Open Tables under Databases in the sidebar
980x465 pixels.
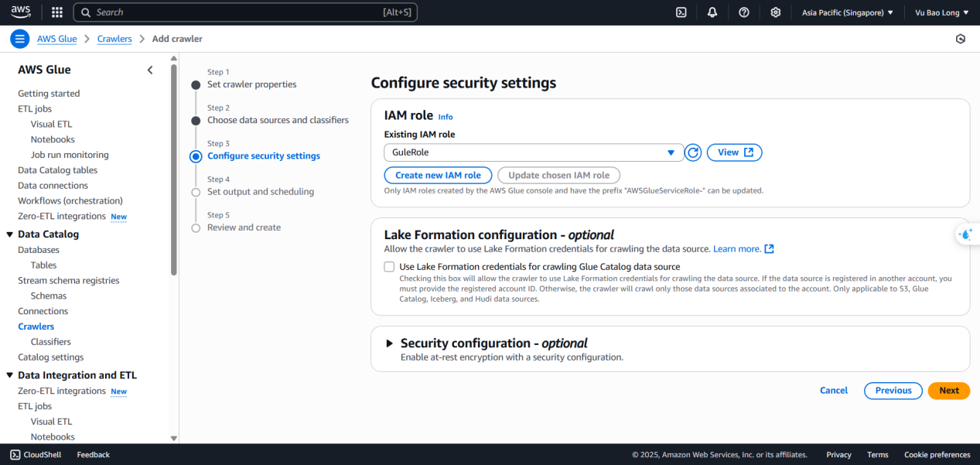[x=44, y=265]
